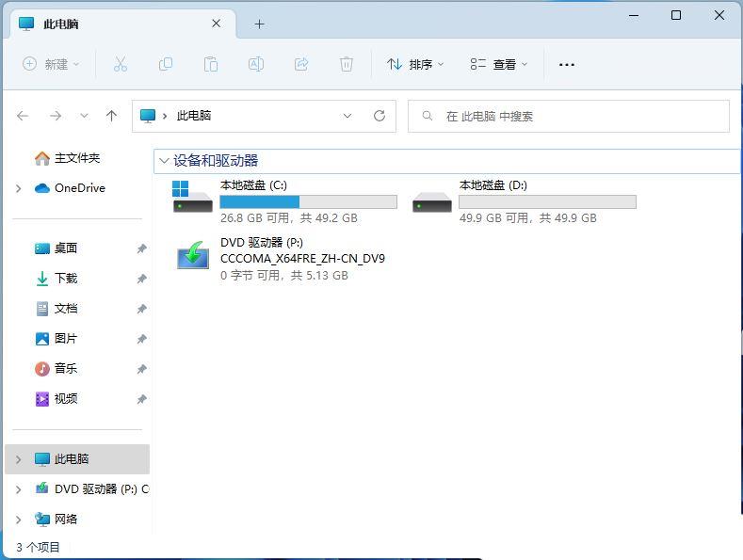Open 主文件夹 in navigation pane

pyautogui.click(x=67, y=158)
